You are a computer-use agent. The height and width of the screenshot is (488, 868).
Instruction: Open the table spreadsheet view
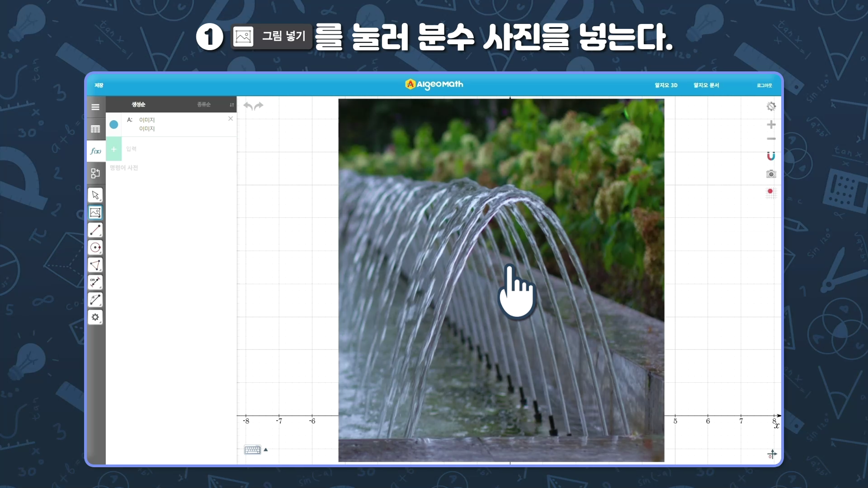click(95, 129)
